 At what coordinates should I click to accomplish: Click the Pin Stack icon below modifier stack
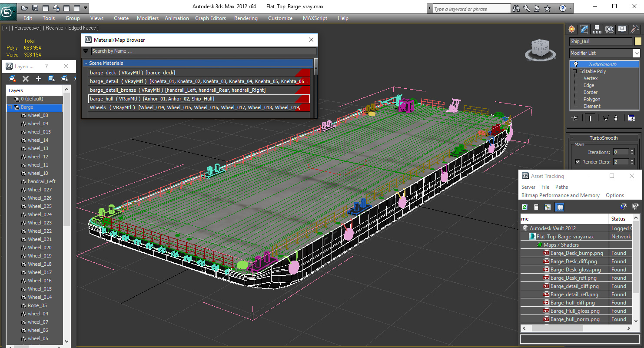pyautogui.click(x=575, y=118)
